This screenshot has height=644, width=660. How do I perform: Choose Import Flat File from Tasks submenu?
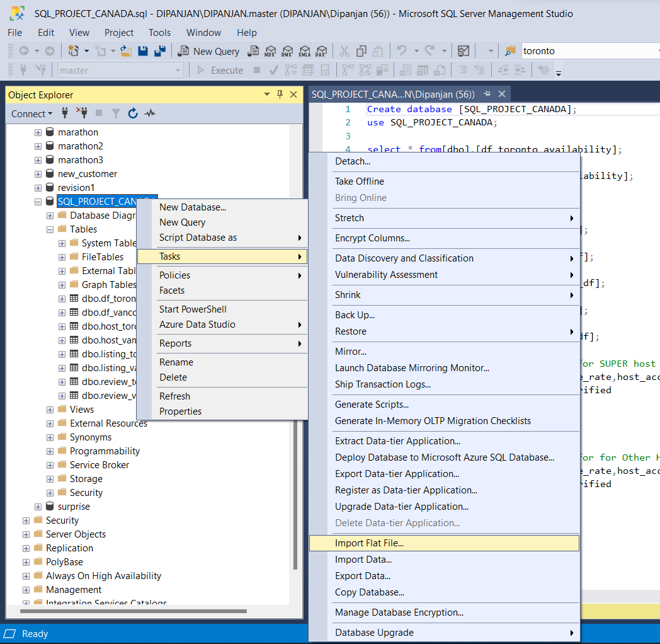(x=444, y=543)
